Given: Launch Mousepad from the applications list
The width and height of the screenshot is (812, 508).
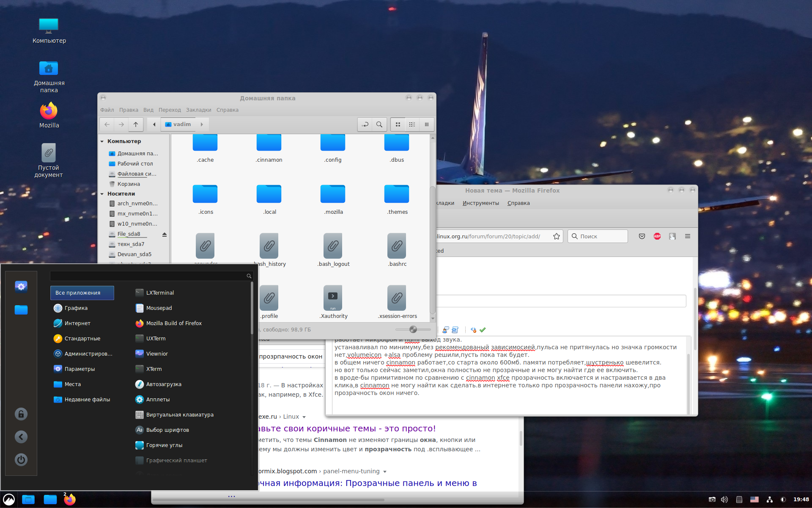Looking at the screenshot, I should coord(159,308).
